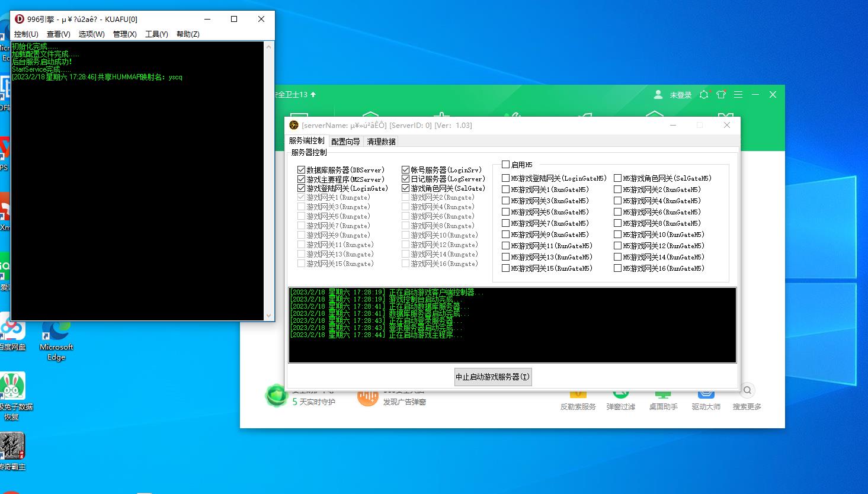The image size is (868, 494).
Task: Check H5游戏角色网关(SelGateH5)
Action: (617, 178)
